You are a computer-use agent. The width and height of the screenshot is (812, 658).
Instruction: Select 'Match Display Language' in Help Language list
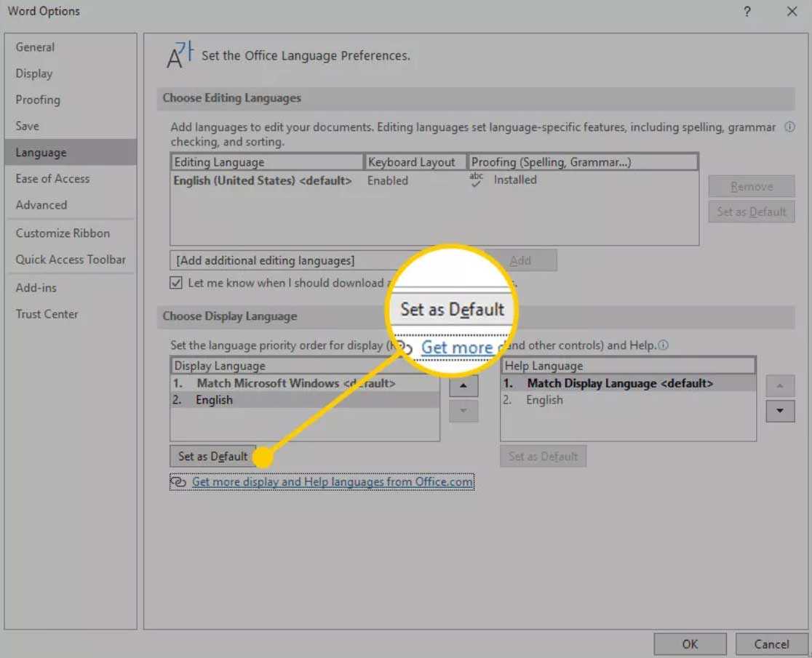pos(619,383)
